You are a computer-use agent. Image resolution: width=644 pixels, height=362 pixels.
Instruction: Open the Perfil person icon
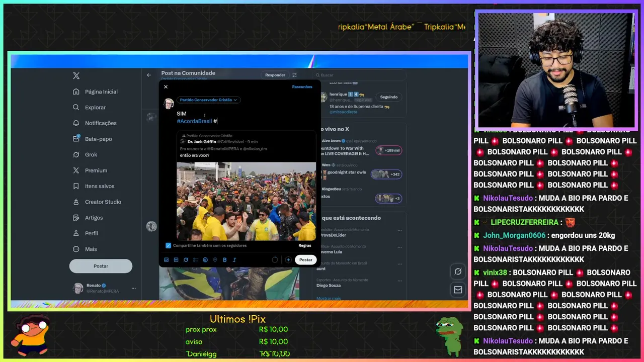pyautogui.click(x=76, y=233)
